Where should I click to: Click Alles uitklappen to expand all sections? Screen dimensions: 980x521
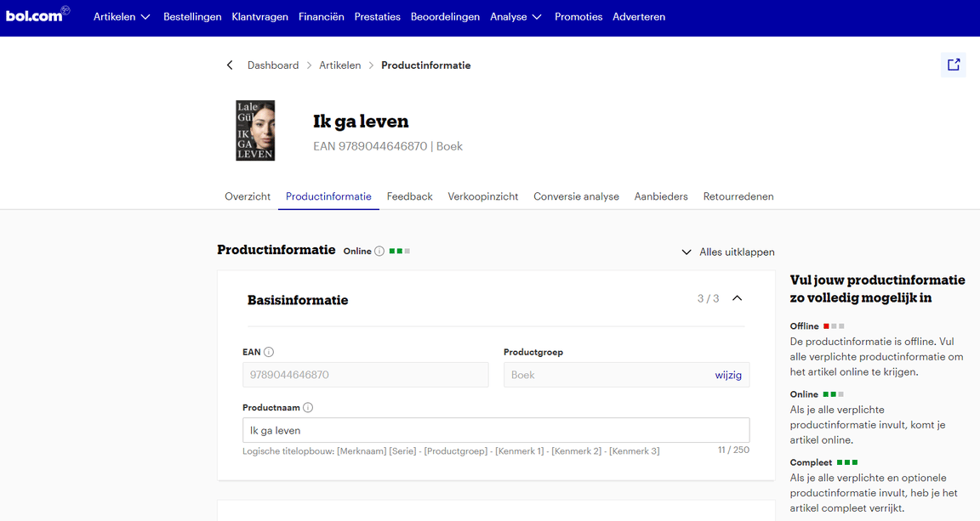point(737,252)
